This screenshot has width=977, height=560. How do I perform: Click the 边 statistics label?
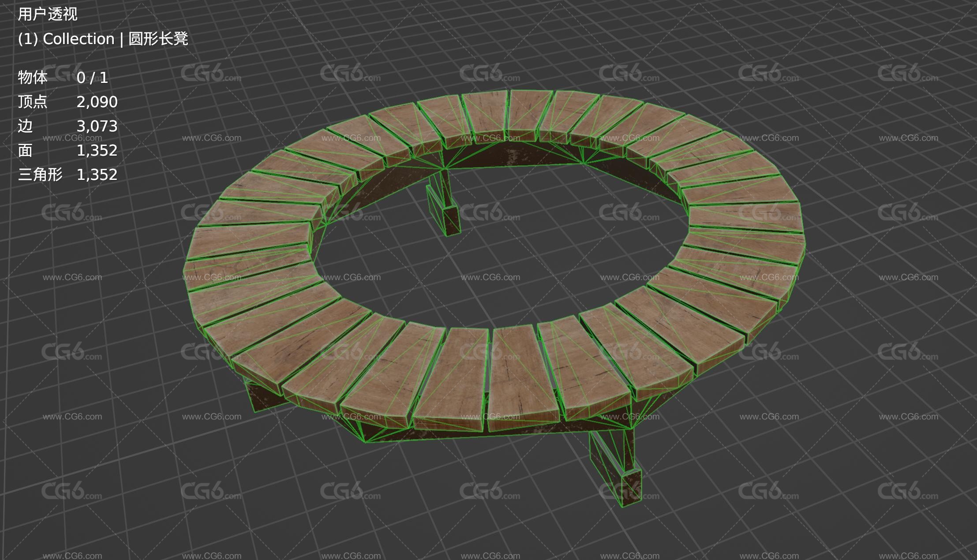pos(25,126)
